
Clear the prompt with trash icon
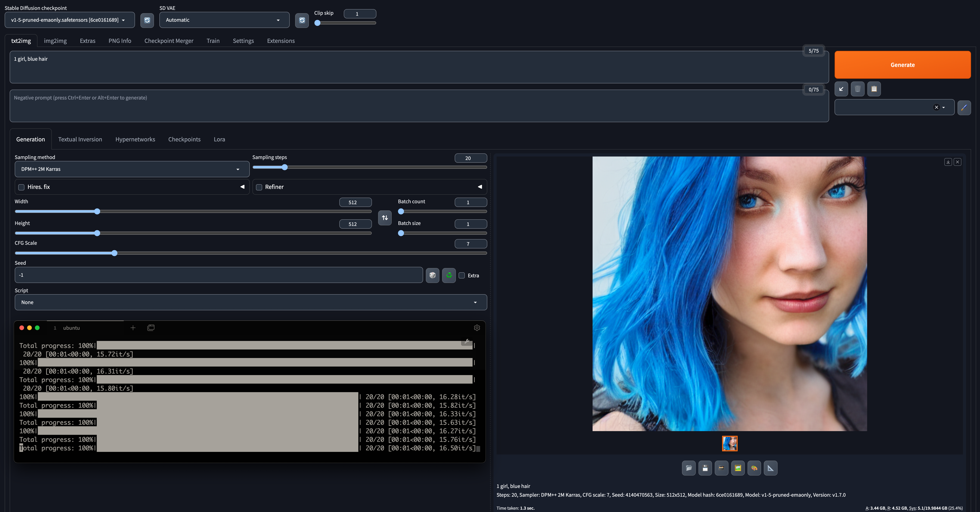click(x=857, y=89)
